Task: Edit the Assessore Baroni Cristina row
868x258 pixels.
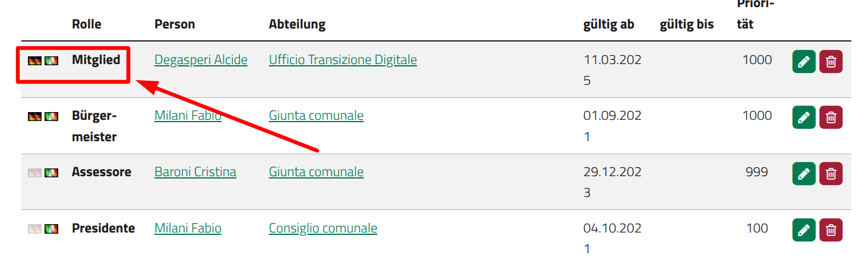Action: [x=804, y=174]
